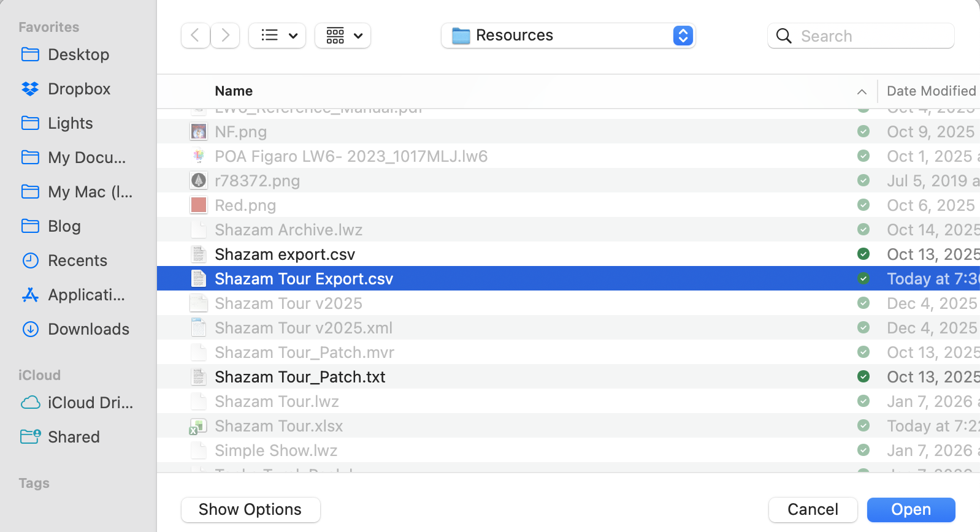Screen dimensions: 980x532
Task: Open the Resources folder path popup
Action: 568,36
